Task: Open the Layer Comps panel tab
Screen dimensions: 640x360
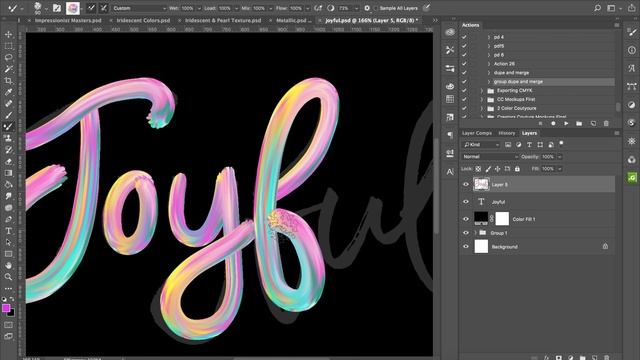Action: 477,133
